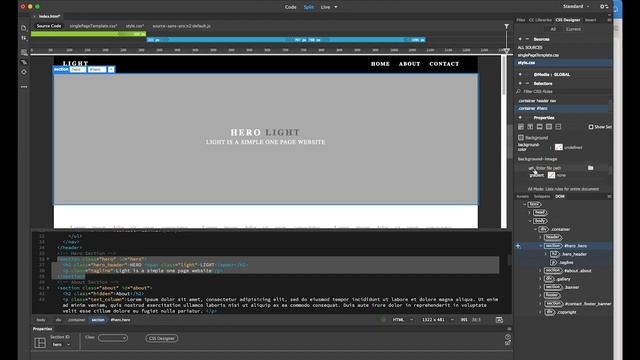Open the Snippets panel tab
This screenshot has height=360, width=640.
(x=542, y=196)
